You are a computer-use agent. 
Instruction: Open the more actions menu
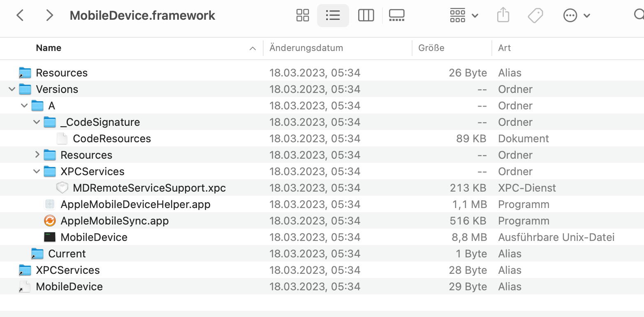click(576, 16)
